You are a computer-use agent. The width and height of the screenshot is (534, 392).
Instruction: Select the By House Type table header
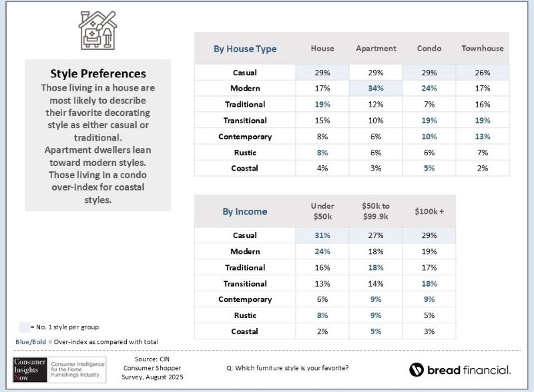pyautogui.click(x=245, y=49)
